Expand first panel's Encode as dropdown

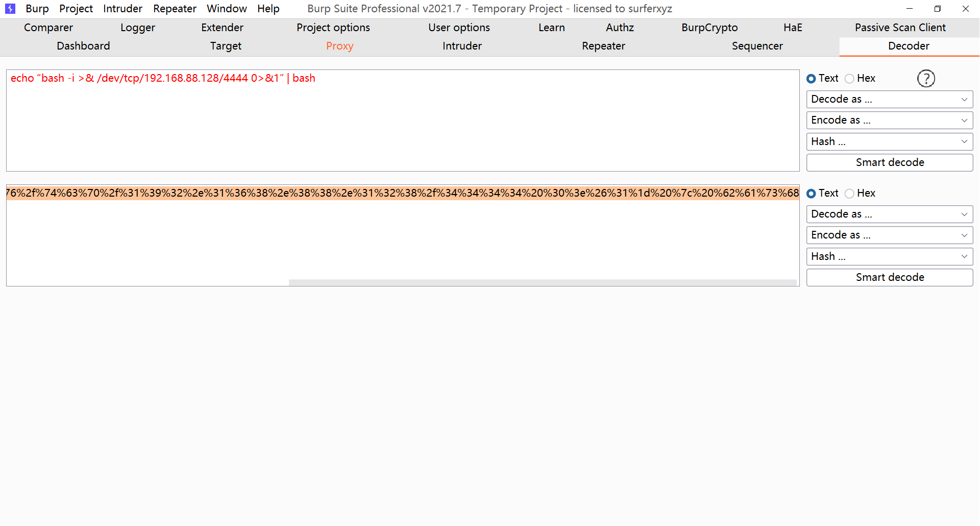click(x=890, y=121)
